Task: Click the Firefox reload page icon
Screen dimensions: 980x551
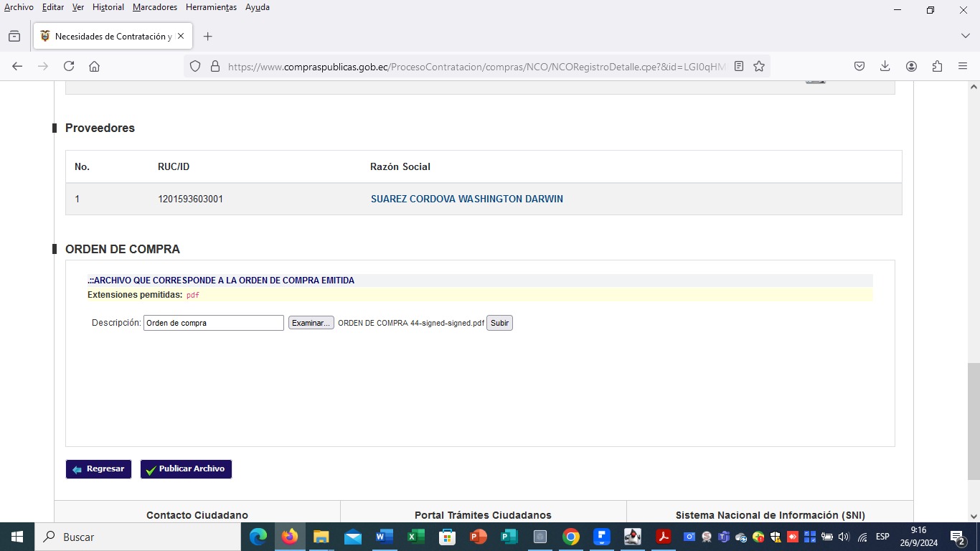Action: (x=69, y=66)
